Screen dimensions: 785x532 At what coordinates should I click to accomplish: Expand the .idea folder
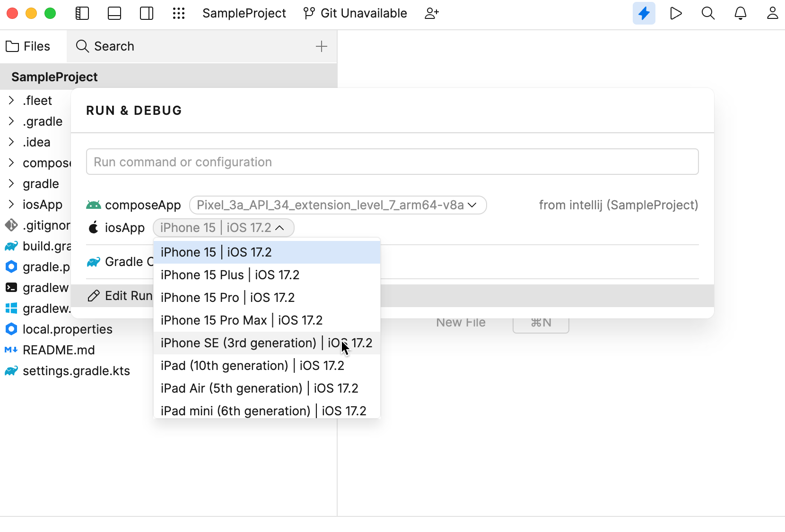[x=11, y=142]
